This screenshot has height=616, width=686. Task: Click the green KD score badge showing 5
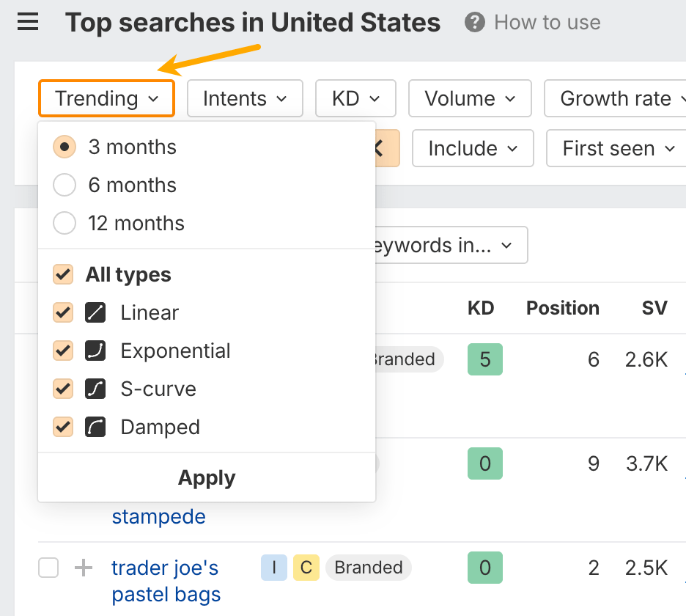click(x=484, y=359)
